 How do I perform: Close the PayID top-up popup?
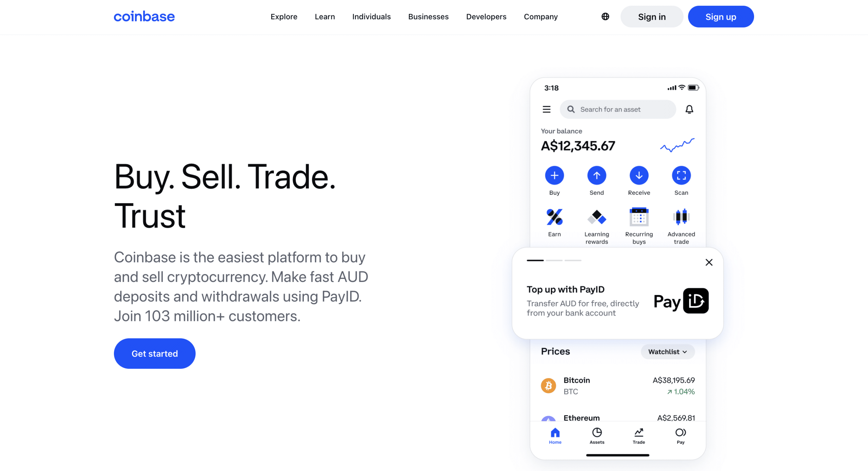tap(709, 262)
